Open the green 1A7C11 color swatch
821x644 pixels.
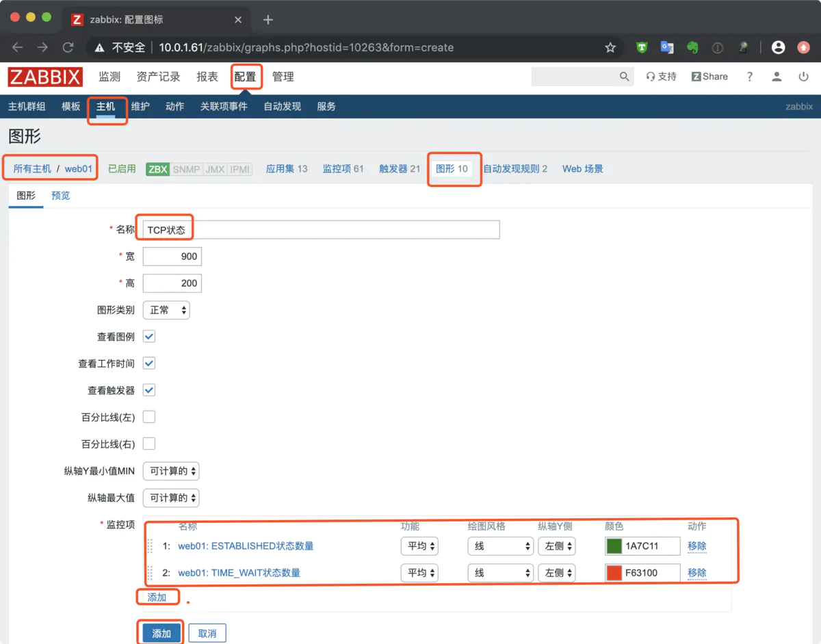pos(614,545)
